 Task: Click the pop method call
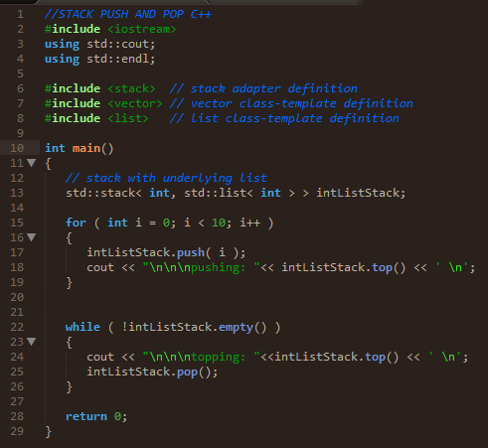[187, 372]
